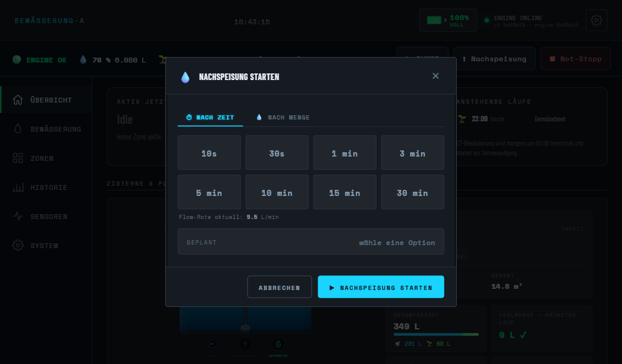Open Historie chart icon in sidebar
The image size is (622, 364).
(18, 187)
